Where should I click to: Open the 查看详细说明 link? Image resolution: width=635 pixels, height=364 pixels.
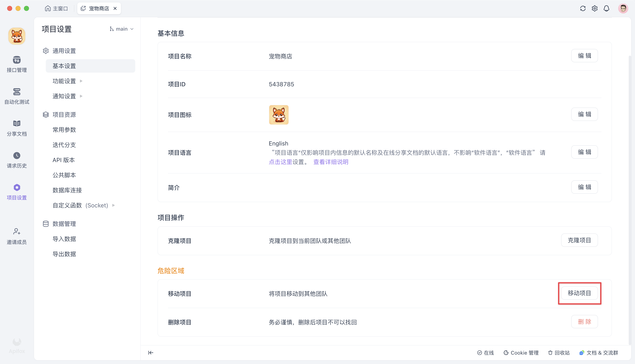(331, 162)
